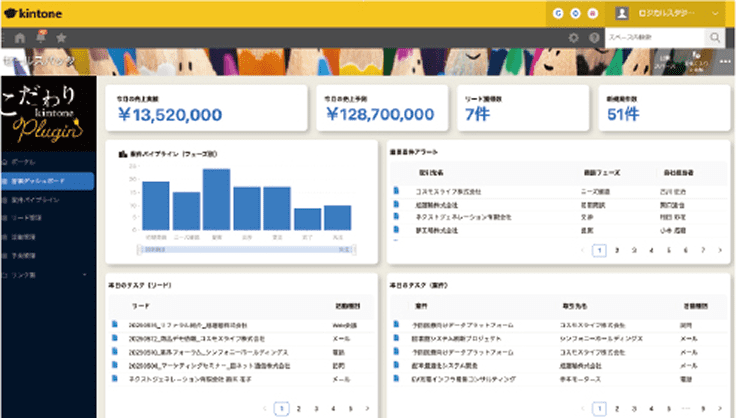Click the star favorites icon
Viewport: 736px width, 418px height.
62,38
